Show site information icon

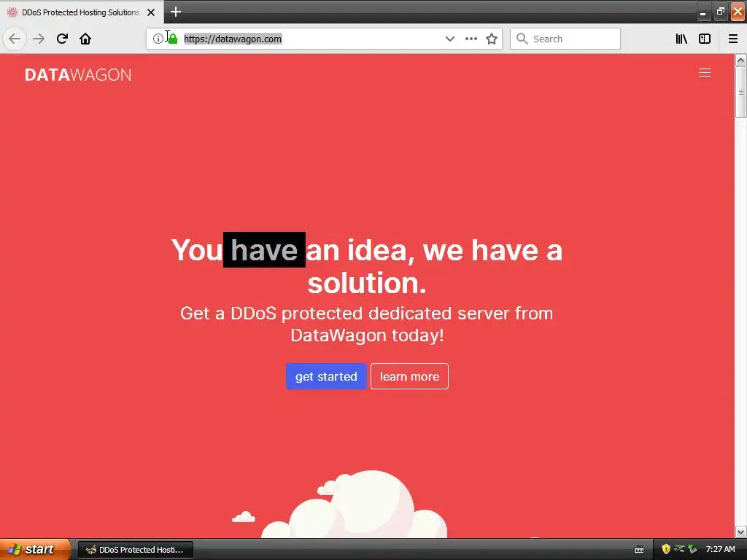[158, 39]
